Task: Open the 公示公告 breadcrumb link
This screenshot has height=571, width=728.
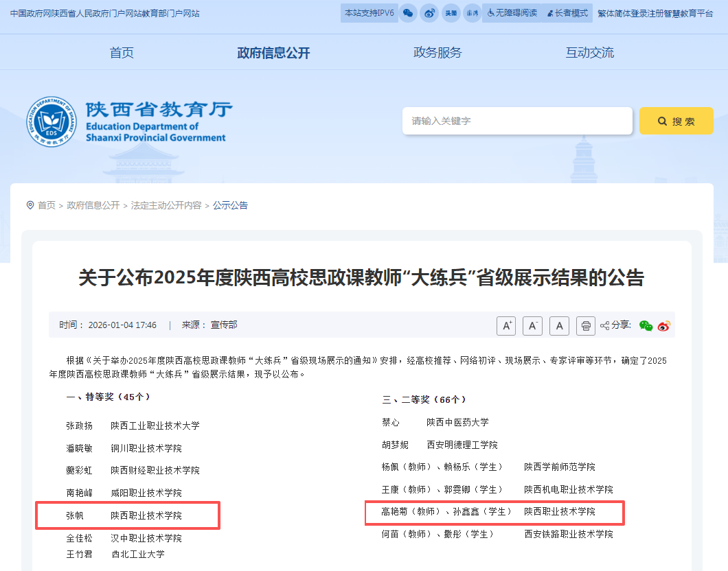Action: click(x=230, y=205)
